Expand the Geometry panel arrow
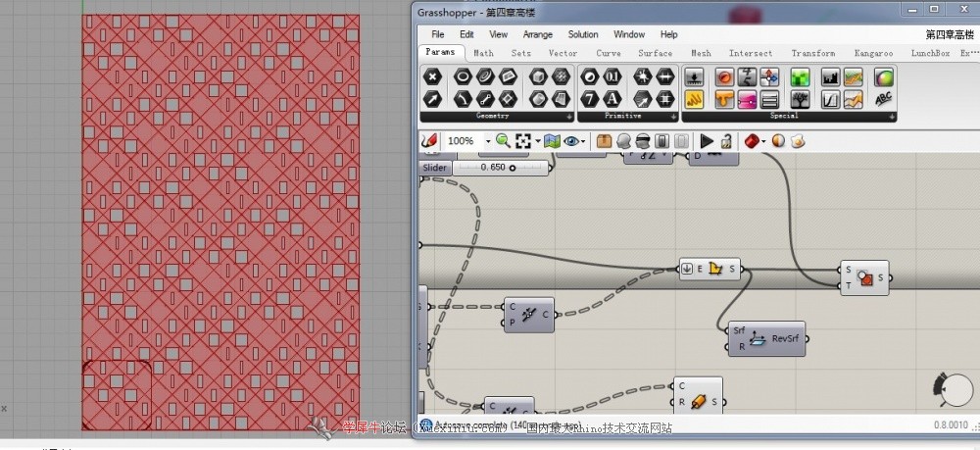 (568, 117)
